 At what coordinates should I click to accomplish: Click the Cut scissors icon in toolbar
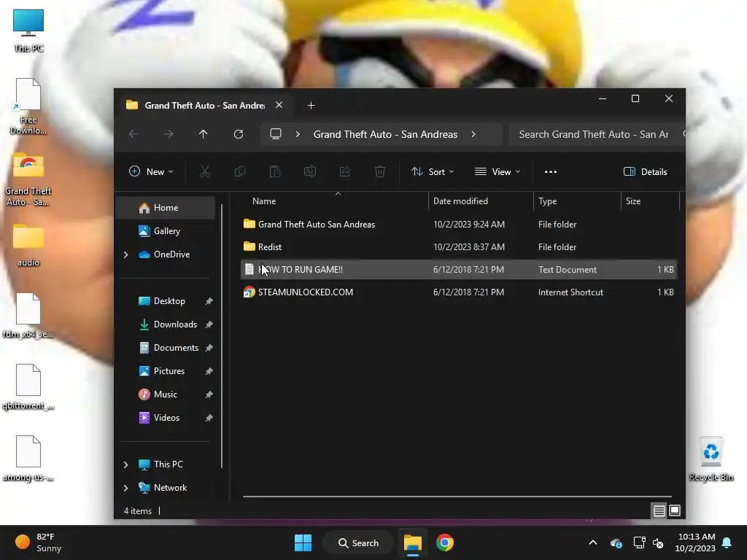click(205, 171)
